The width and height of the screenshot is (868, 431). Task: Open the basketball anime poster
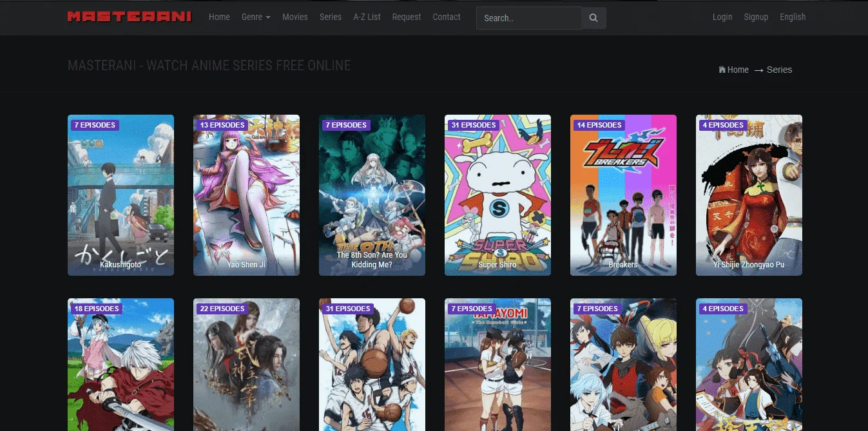(x=372, y=365)
